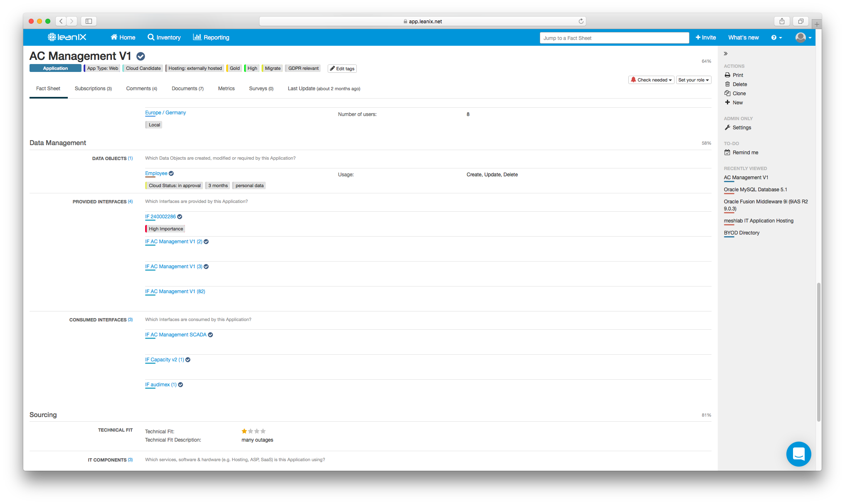The width and height of the screenshot is (845, 504).
Task: Open IF AC Management V1 (82)
Action: [175, 292]
